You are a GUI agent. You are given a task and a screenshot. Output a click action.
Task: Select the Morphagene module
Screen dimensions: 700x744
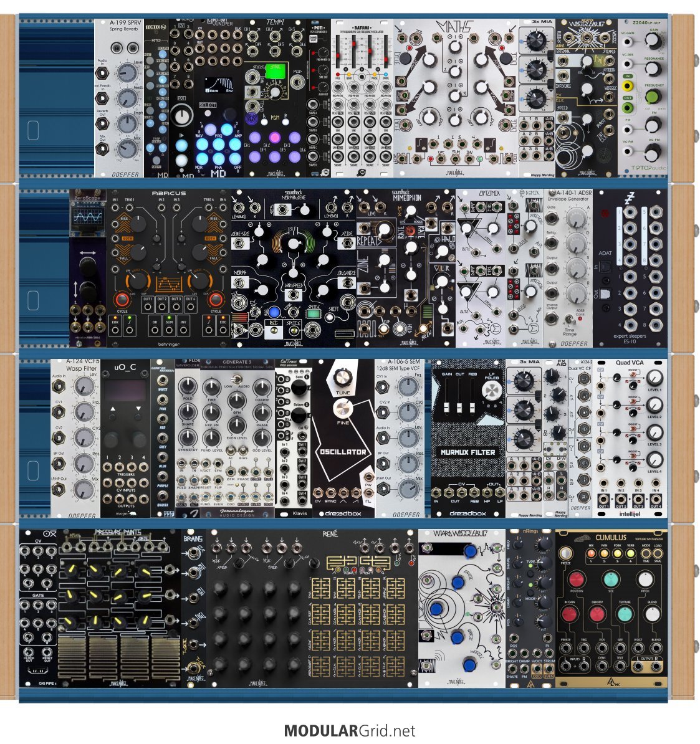pyautogui.click(x=294, y=268)
